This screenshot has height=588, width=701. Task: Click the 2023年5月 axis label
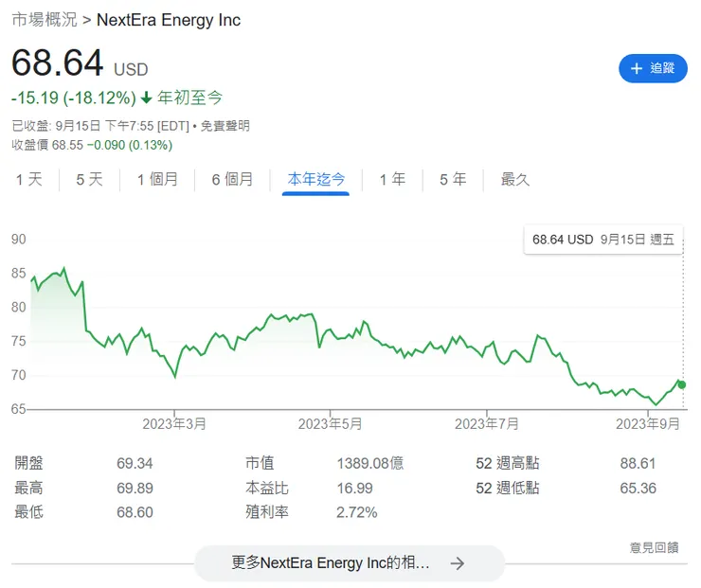click(331, 423)
